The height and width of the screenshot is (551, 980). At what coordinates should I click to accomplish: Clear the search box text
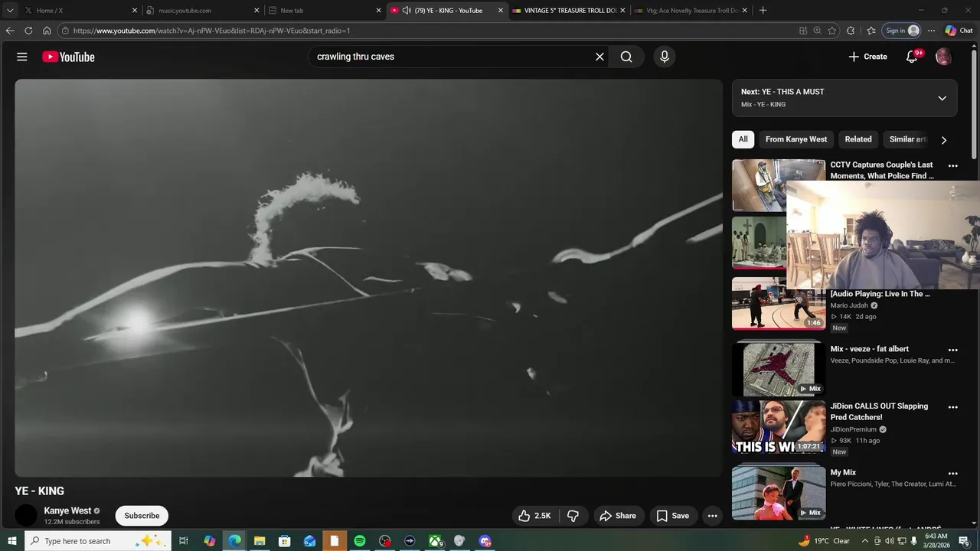599,57
